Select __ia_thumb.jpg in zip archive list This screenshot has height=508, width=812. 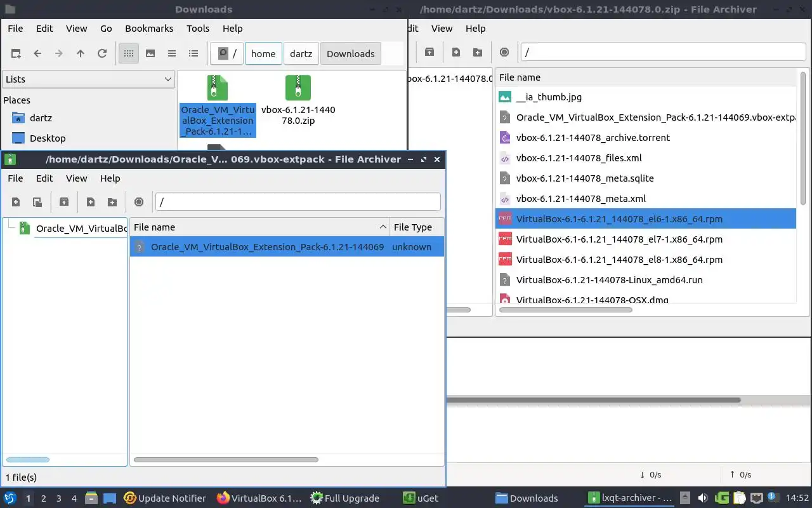(x=646, y=97)
